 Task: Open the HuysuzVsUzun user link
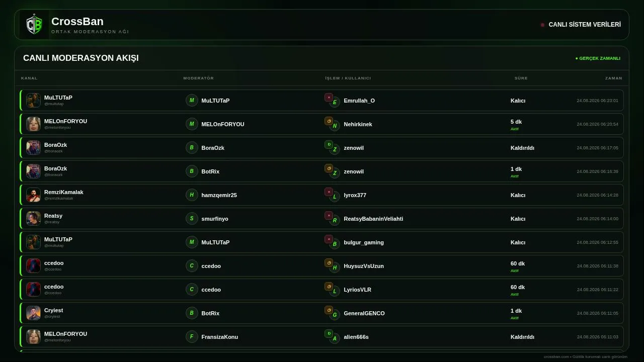364,266
